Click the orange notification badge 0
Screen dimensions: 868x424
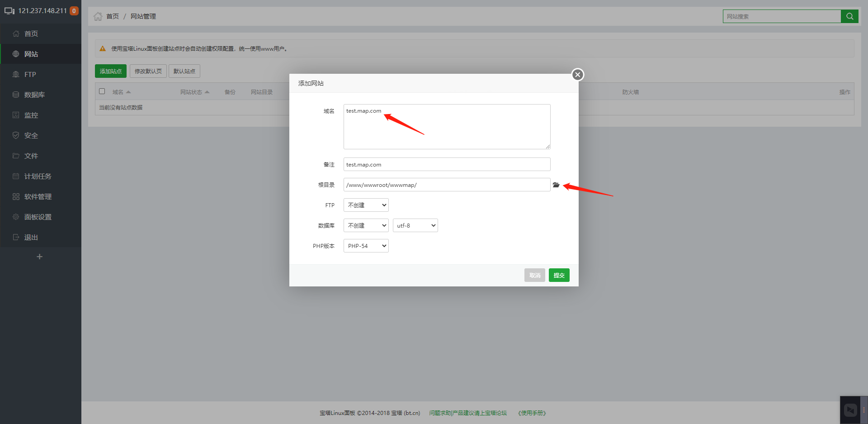(74, 11)
